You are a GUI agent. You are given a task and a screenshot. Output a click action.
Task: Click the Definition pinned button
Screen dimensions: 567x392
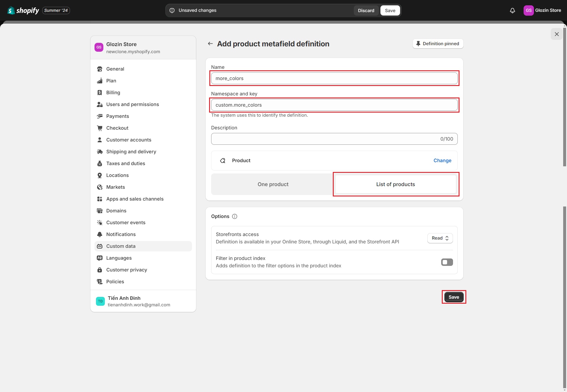pos(438,44)
